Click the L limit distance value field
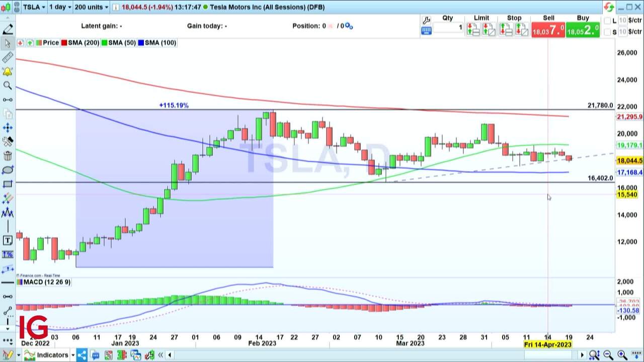 [622, 21]
